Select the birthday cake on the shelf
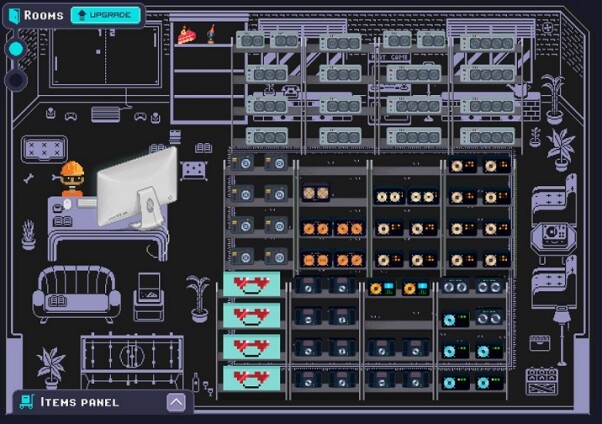602x424 pixels. click(x=186, y=35)
